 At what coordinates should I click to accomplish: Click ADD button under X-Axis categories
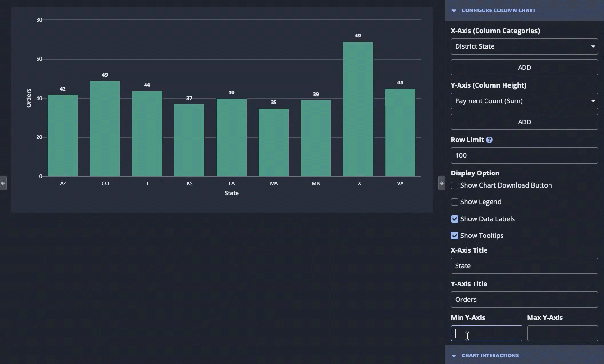(x=524, y=67)
